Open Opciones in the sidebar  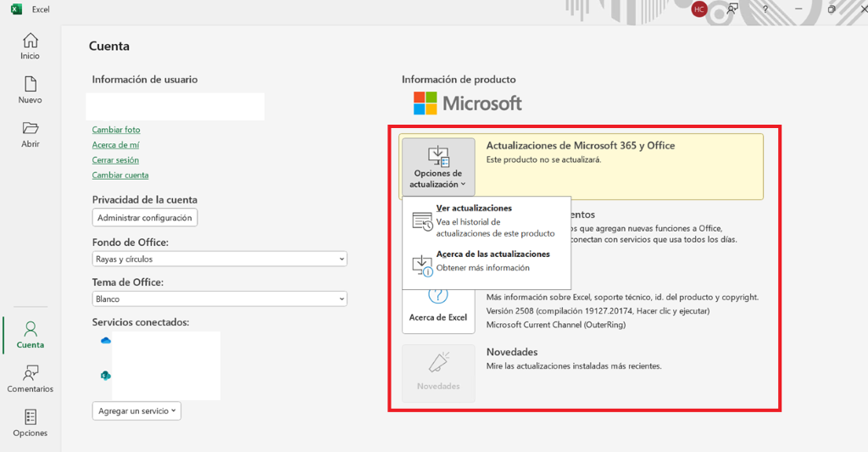tap(30, 423)
